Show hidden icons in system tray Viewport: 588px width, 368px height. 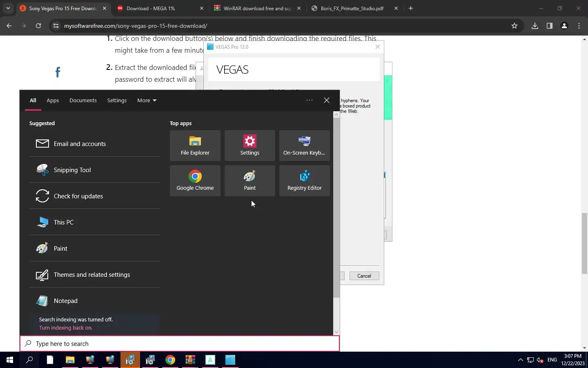[520, 360]
